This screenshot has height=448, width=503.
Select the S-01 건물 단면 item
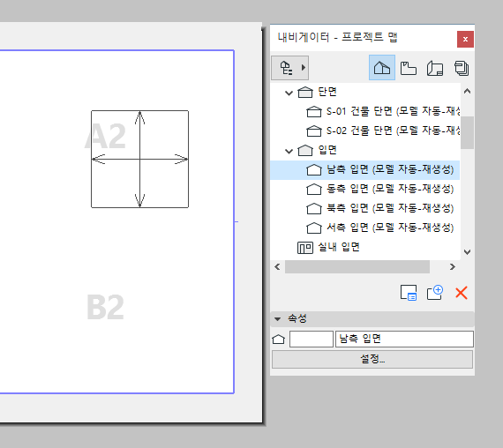click(x=394, y=111)
